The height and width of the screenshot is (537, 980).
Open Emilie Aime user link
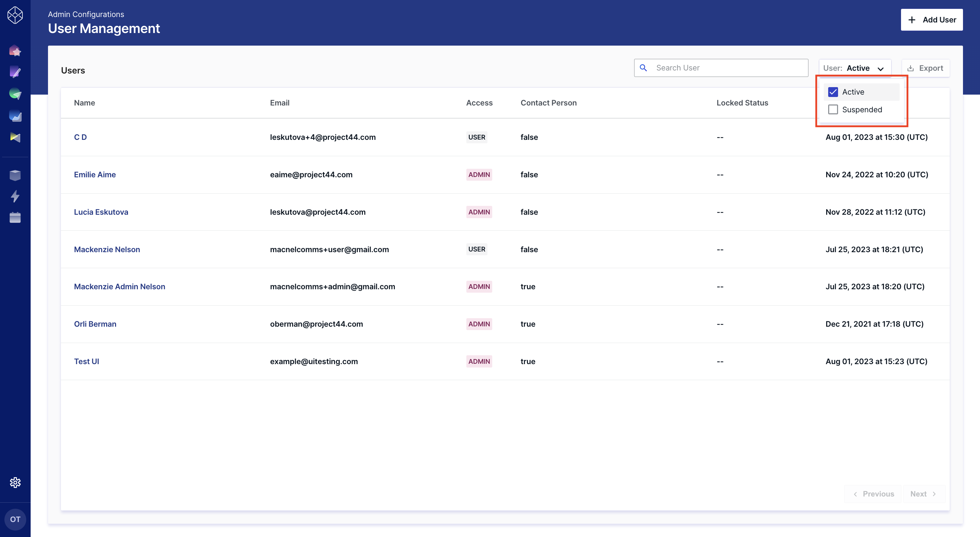point(95,175)
